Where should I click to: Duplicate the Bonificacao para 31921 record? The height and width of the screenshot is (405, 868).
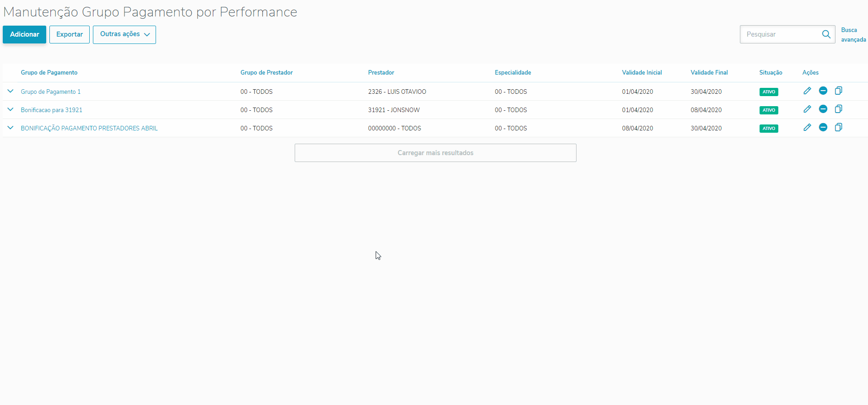point(838,109)
